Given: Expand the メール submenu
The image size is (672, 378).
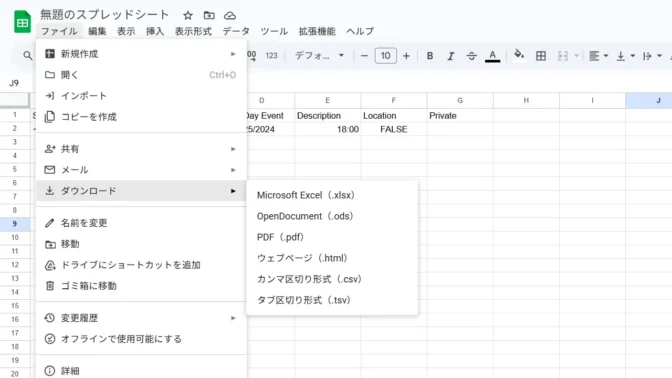Looking at the screenshot, I should click(x=141, y=170).
